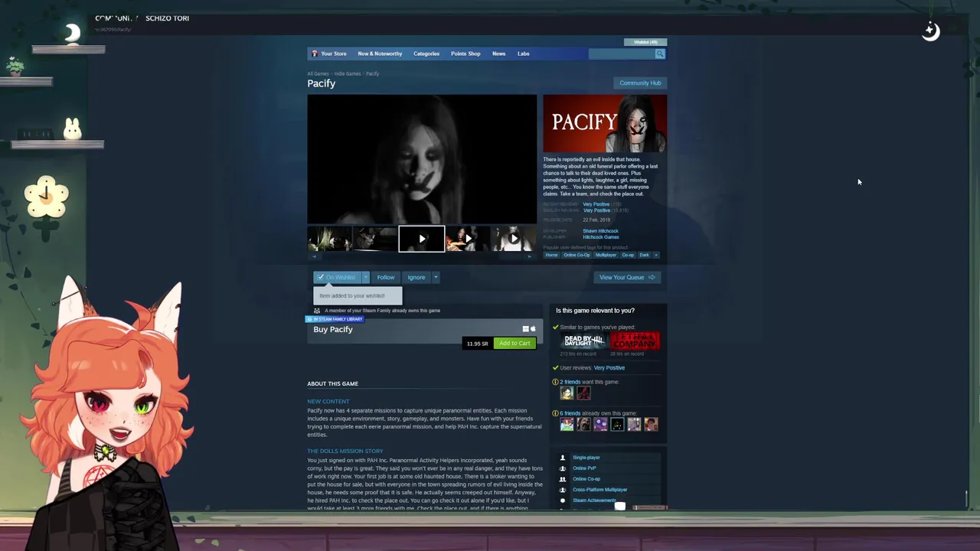
Task: Click the Follow button
Action: tap(386, 277)
